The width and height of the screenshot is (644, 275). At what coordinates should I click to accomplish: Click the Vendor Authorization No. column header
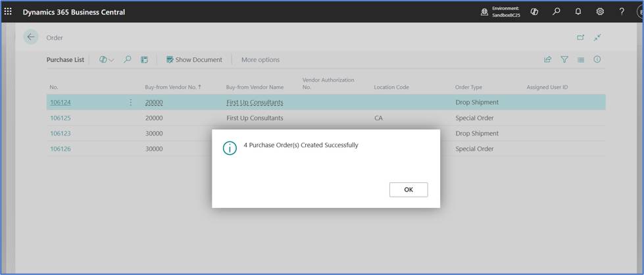328,84
